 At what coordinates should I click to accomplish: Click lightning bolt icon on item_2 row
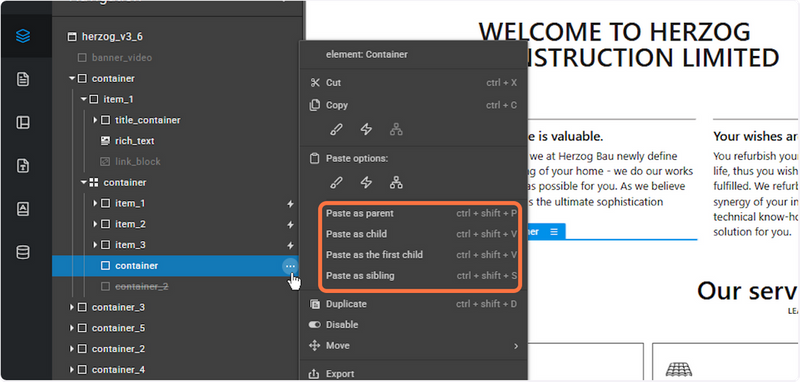pyautogui.click(x=290, y=224)
